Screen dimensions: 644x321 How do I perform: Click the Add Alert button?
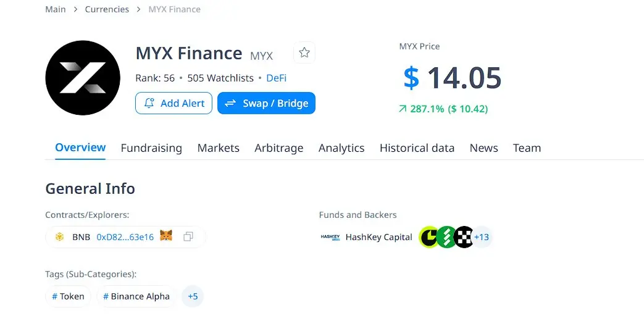point(174,103)
